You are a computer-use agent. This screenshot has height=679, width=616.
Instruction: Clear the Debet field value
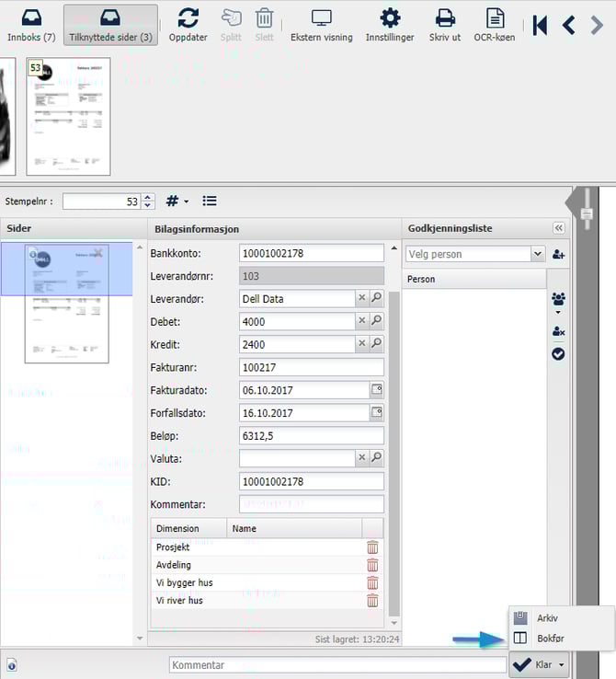point(361,321)
